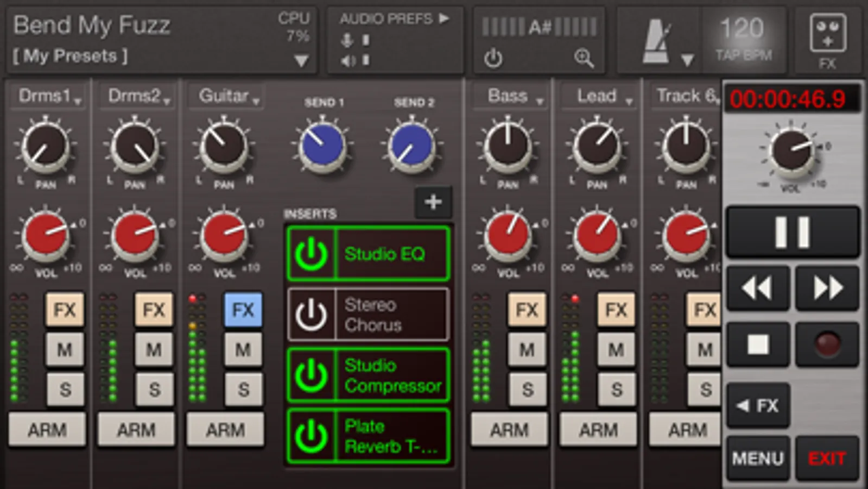Click the red EXIT button
The height and width of the screenshot is (489, 868).
tap(827, 458)
